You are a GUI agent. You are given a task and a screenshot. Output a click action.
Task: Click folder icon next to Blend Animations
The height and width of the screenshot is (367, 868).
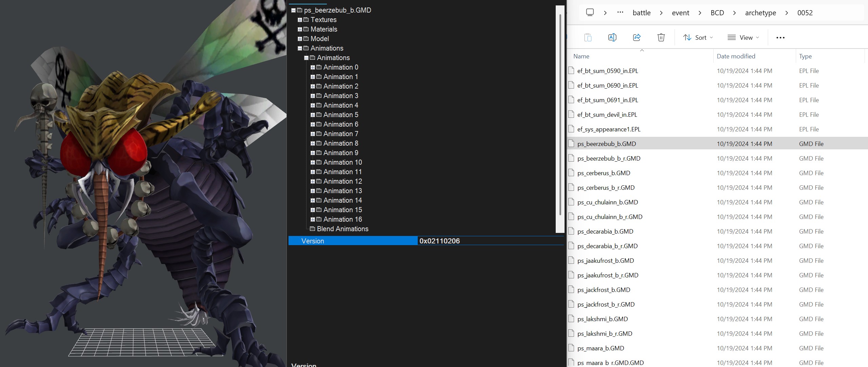coord(313,229)
